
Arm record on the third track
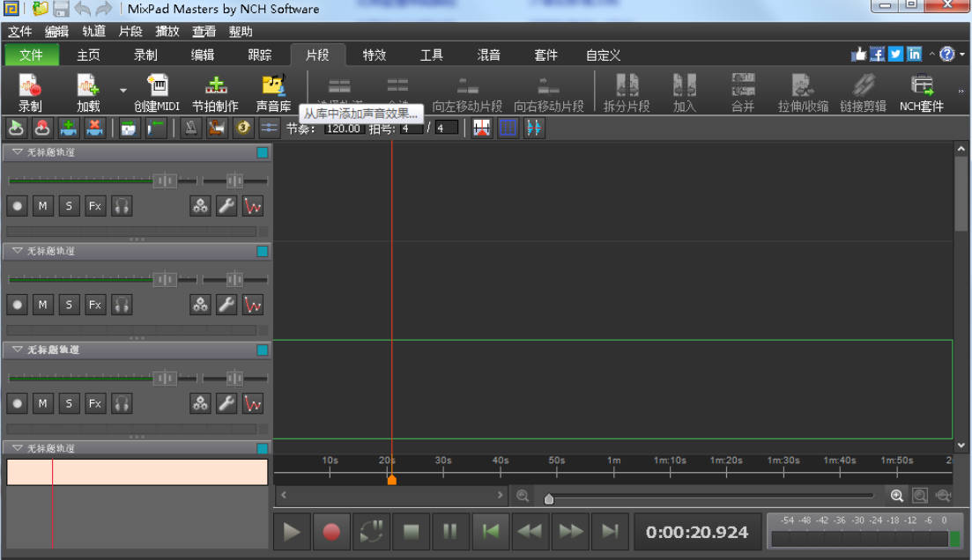[18, 403]
